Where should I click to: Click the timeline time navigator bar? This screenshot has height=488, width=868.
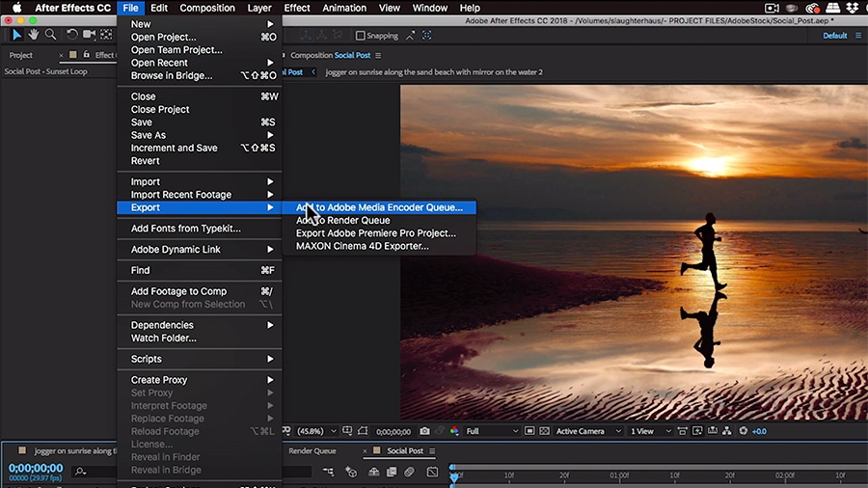(659, 467)
